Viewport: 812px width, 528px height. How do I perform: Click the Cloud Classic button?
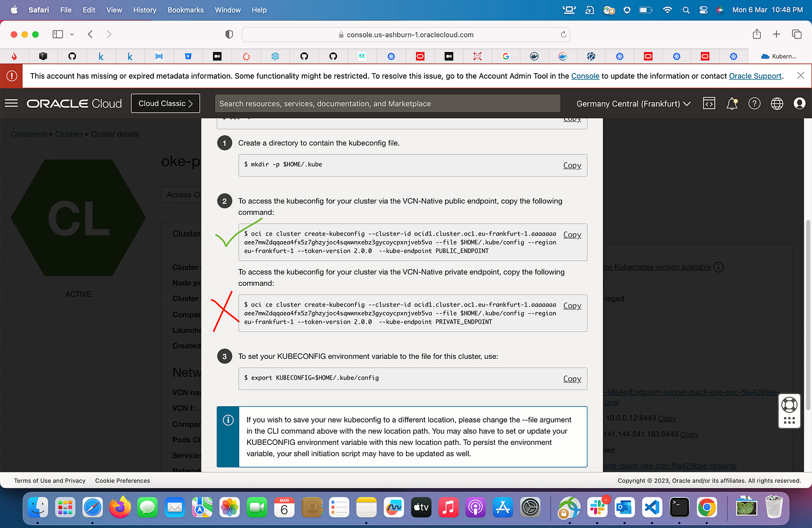coord(166,103)
